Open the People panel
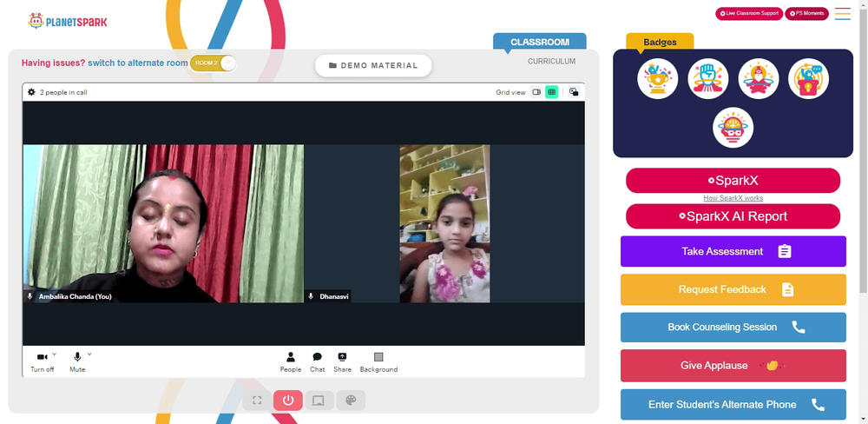868x424 pixels. [291, 362]
